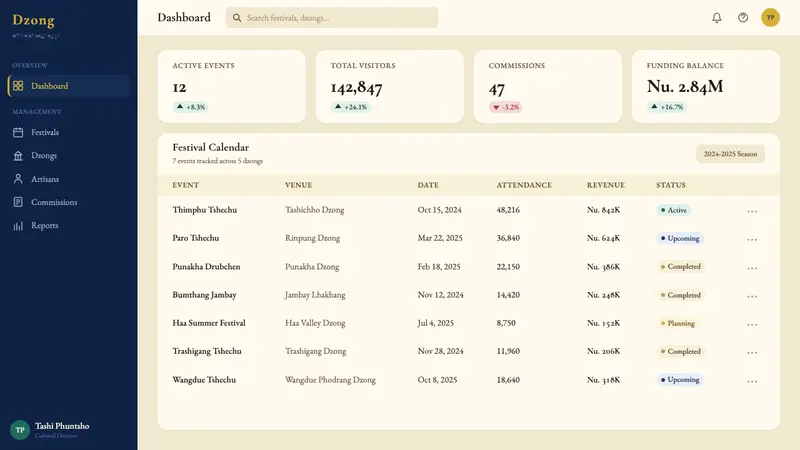Open row actions for Thimphu Tshechu
This screenshot has height=450, width=800.
click(x=752, y=211)
